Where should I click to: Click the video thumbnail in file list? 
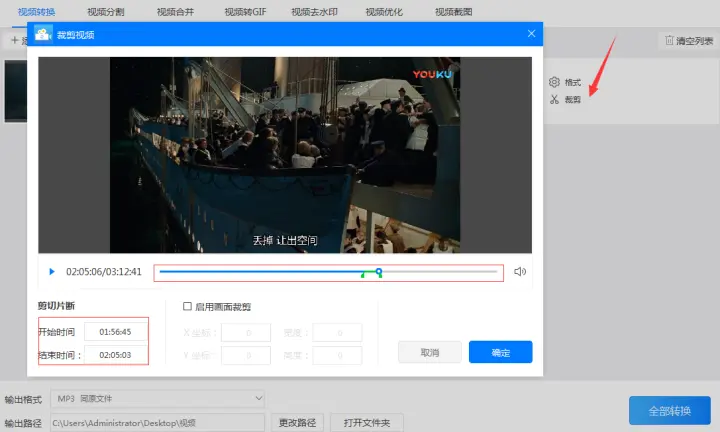click(16, 91)
